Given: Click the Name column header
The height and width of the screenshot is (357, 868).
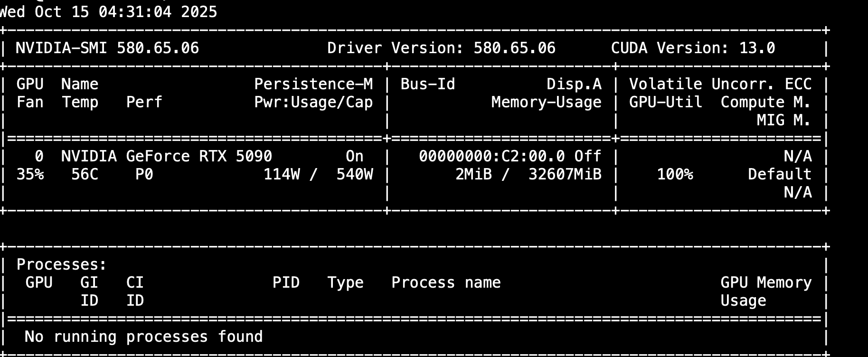Looking at the screenshot, I should pos(80,84).
